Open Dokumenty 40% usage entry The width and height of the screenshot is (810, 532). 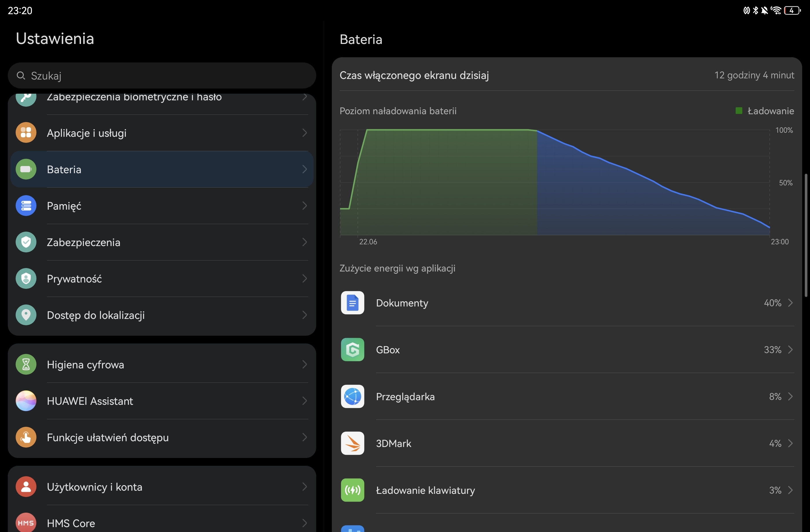coord(567,303)
